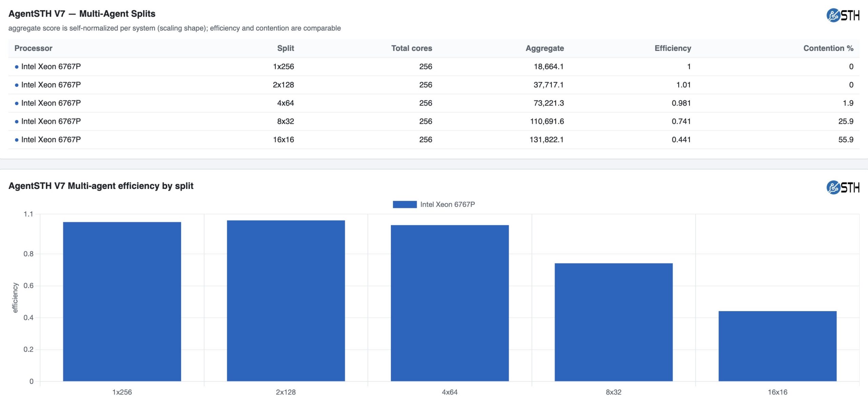Click the 2x128 split cell in the table
The height and width of the screenshot is (406, 868).
pyautogui.click(x=283, y=85)
